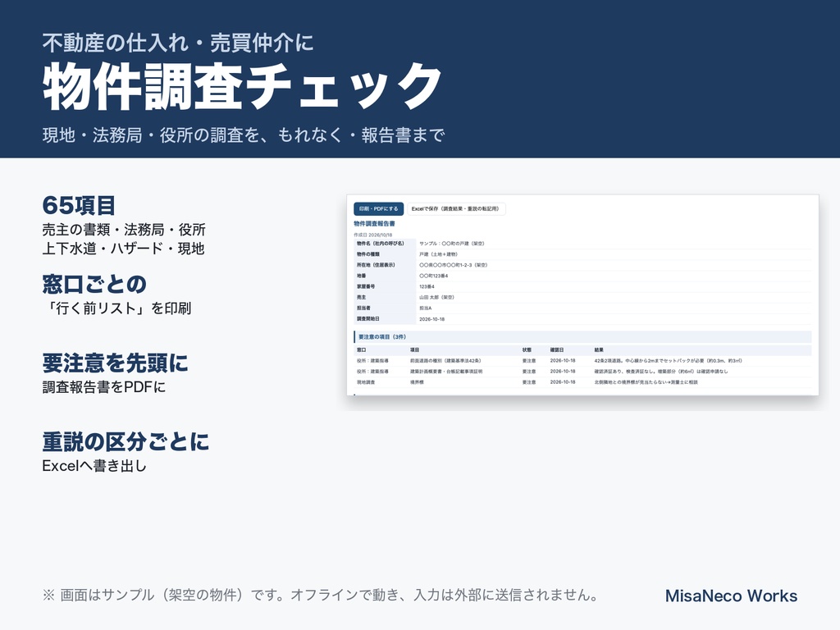The height and width of the screenshot is (630, 840).
Task: Click the 戸建（土地＋建物） property type value
Action: [x=438, y=254]
